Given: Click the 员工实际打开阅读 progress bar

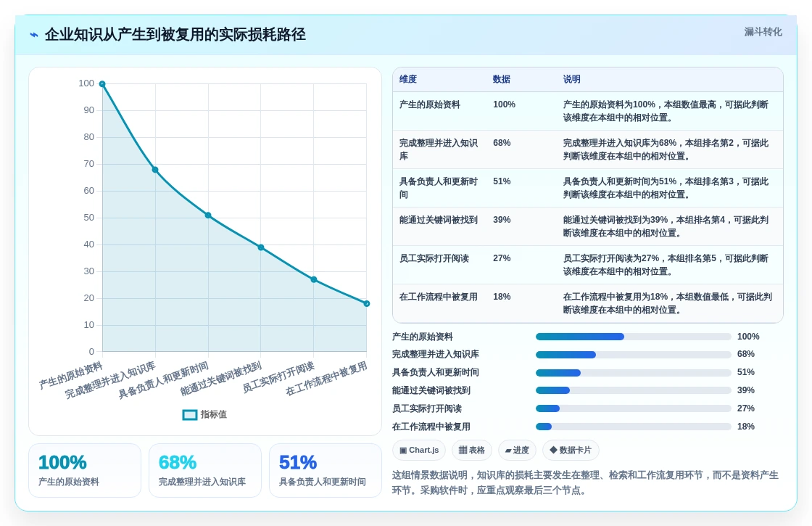Looking at the screenshot, I should [634, 409].
